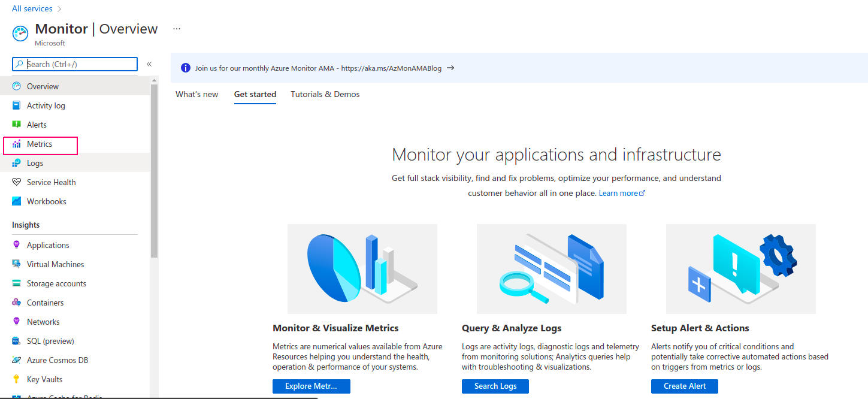Screen dimensions: 868x399
Task: Collapse the sidebar with double chevron
Action: tap(149, 64)
